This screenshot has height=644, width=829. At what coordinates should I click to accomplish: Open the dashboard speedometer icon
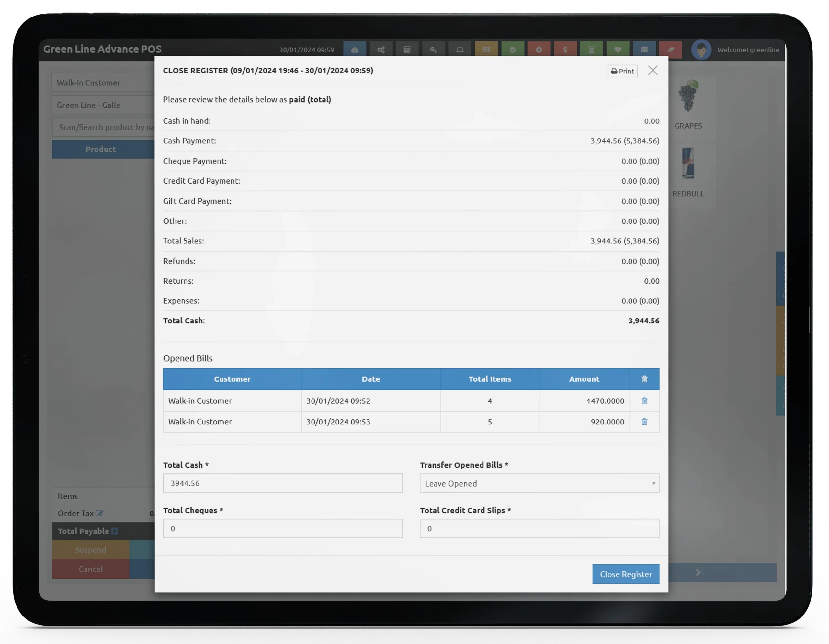pyautogui.click(x=355, y=49)
